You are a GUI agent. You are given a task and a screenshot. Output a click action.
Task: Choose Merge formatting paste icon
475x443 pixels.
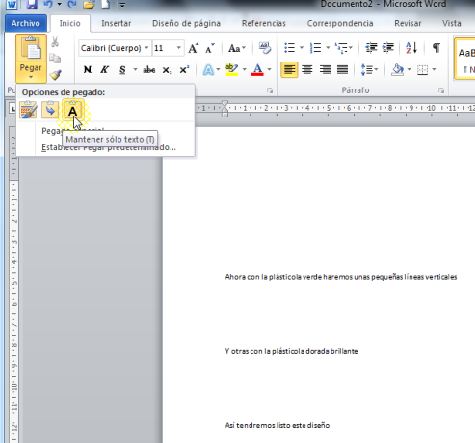(x=50, y=110)
